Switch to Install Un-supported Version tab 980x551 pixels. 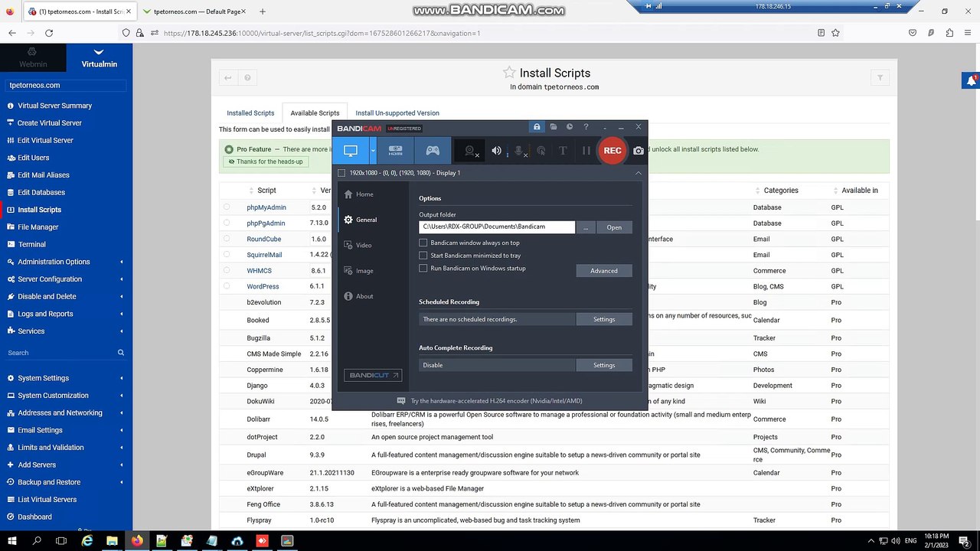(397, 113)
